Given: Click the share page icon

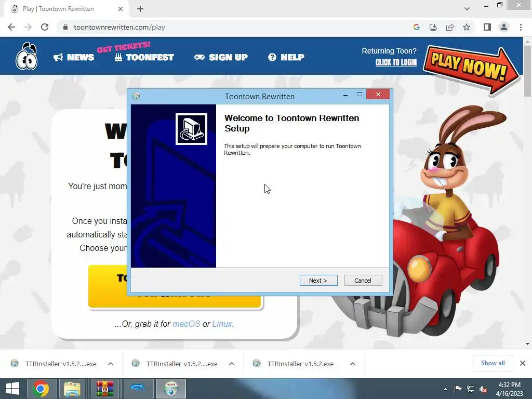Looking at the screenshot, I should 450,27.
